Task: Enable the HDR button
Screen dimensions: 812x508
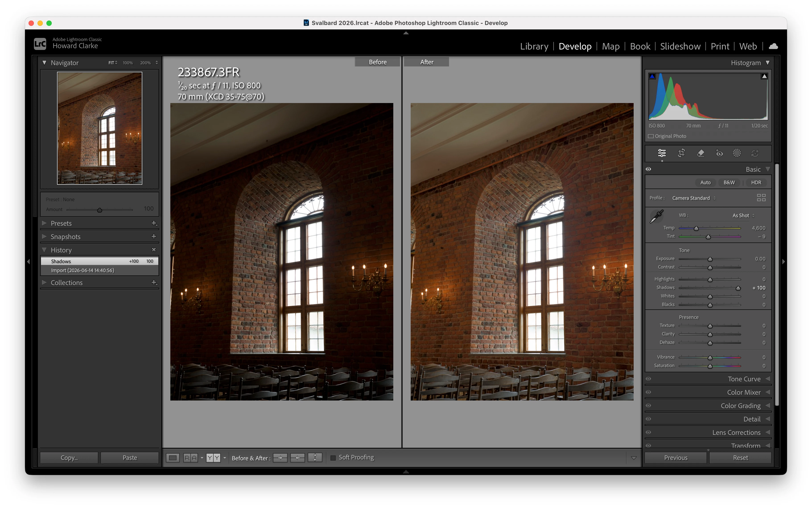Action: coord(756,182)
